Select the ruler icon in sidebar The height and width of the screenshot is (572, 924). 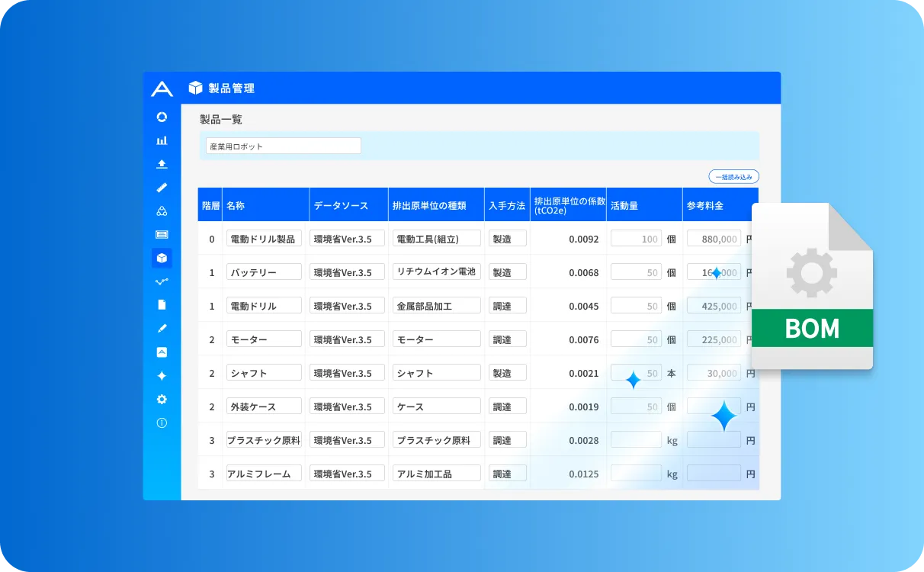coord(162,188)
